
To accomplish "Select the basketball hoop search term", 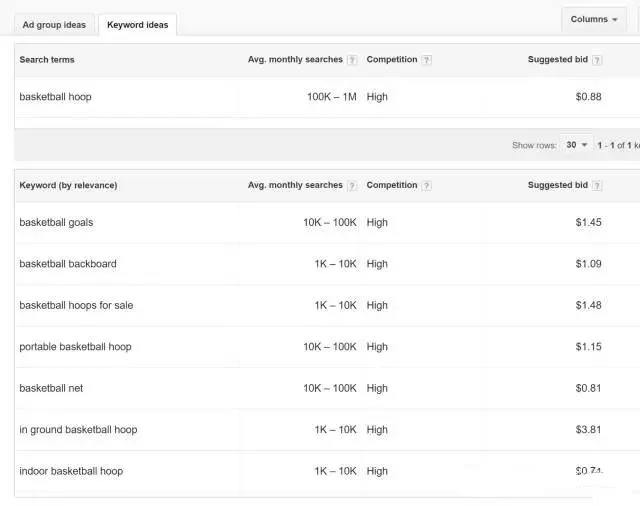I will pos(55,97).
